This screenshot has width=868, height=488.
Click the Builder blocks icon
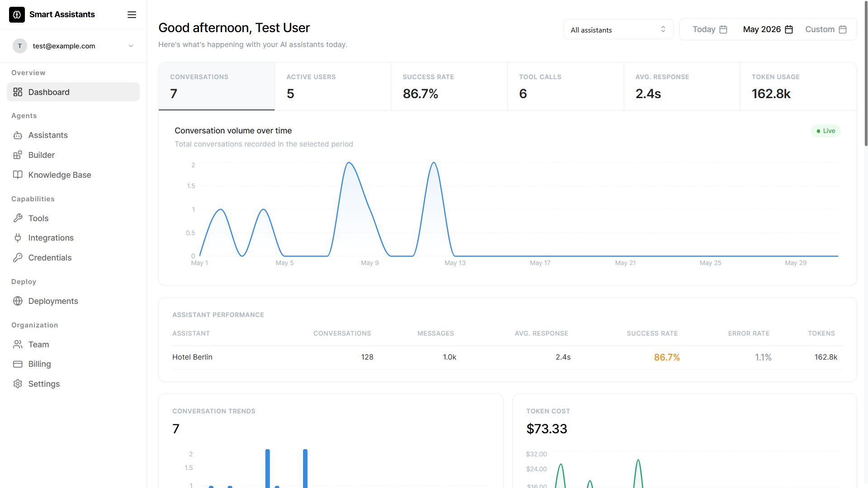(18, 155)
